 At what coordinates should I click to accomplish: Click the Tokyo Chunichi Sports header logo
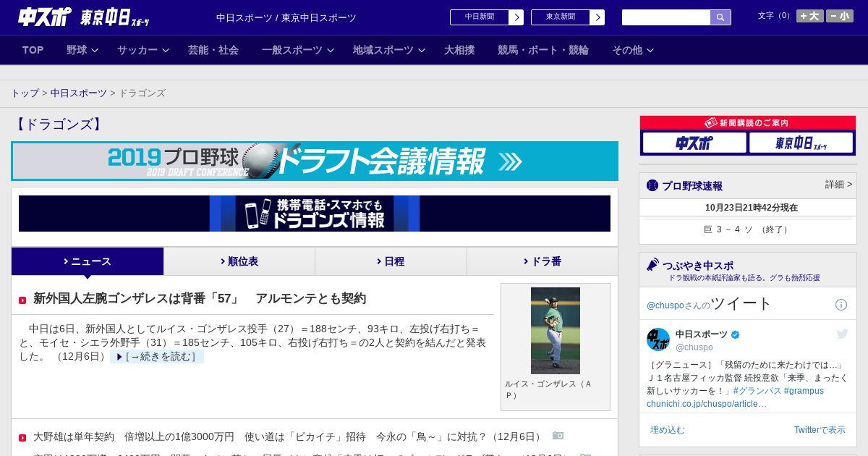click(x=115, y=17)
